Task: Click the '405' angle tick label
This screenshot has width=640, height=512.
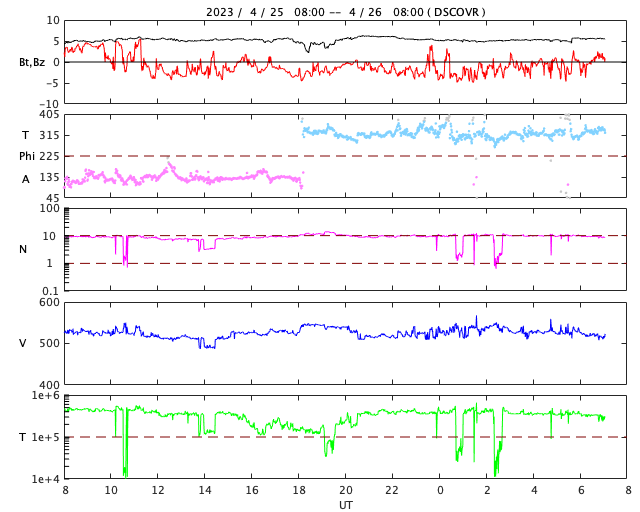Action: coord(49,115)
